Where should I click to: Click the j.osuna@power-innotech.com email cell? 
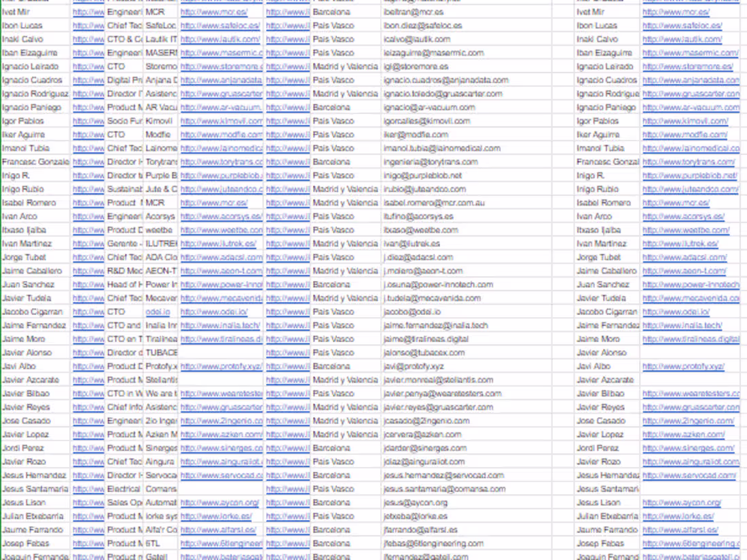coord(438,285)
